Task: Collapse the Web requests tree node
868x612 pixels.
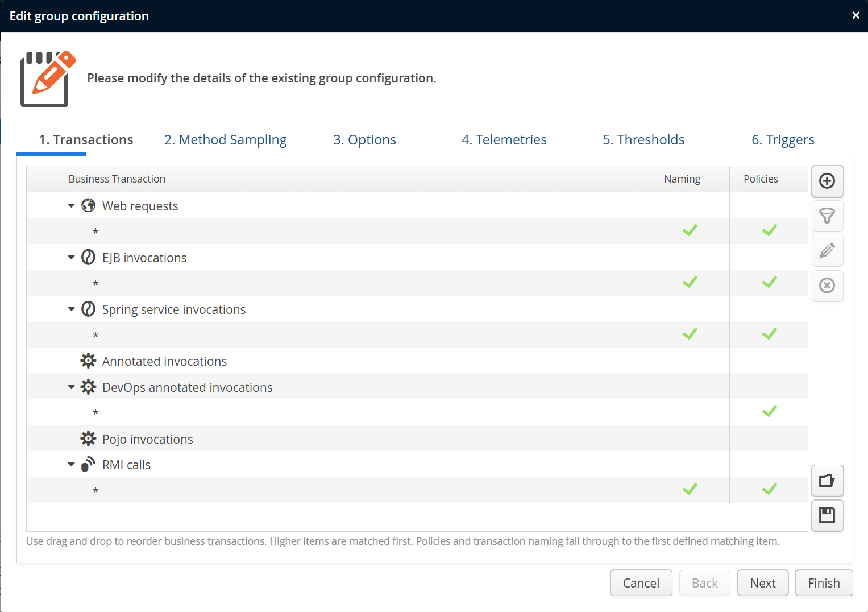Action: (71, 206)
